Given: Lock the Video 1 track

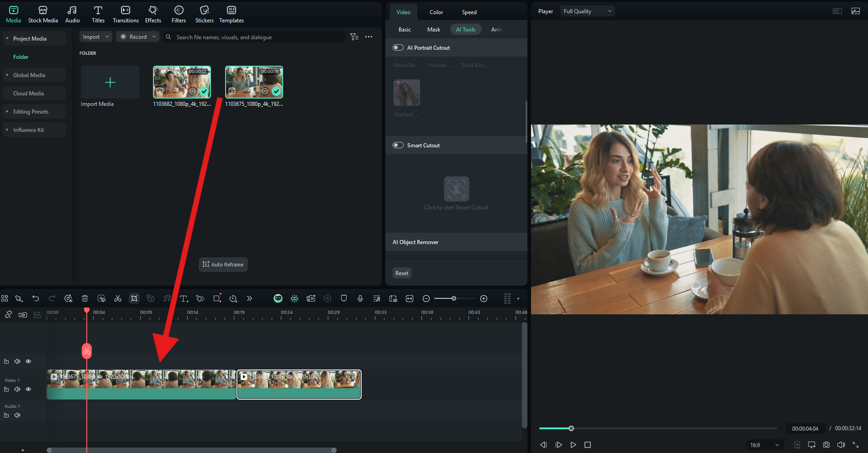Looking at the screenshot, I should point(6,389).
